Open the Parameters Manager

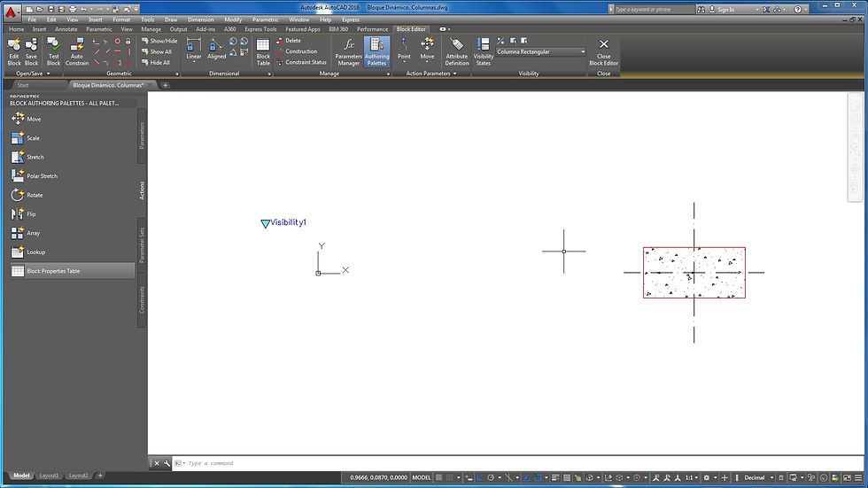349,51
